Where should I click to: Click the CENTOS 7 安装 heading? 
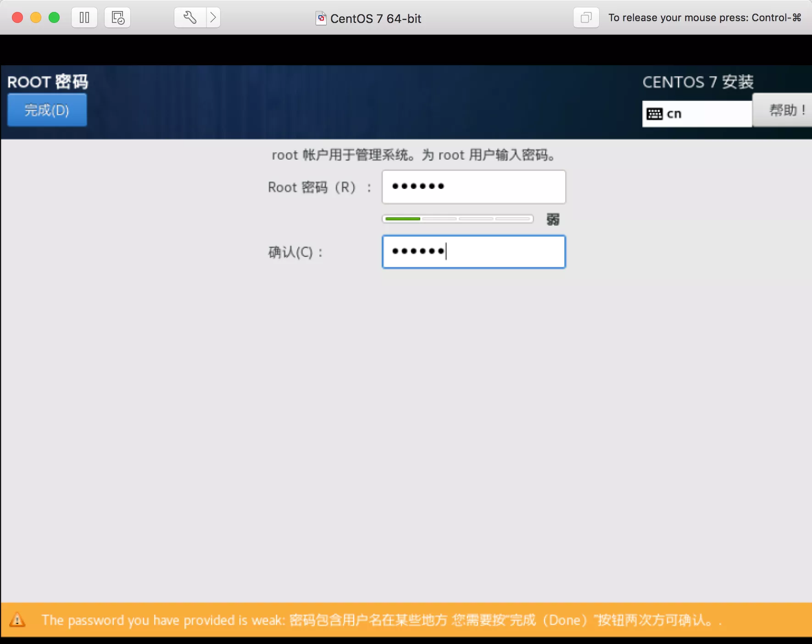[x=698, y=82]
